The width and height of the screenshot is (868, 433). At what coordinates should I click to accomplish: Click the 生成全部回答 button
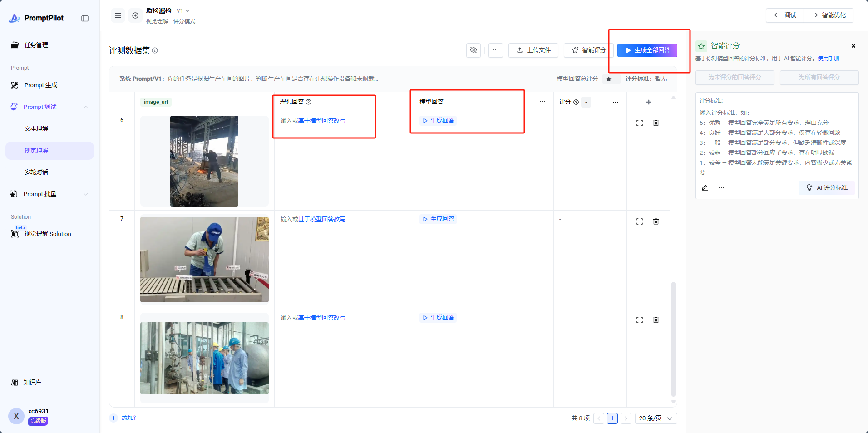pos(647,50)
